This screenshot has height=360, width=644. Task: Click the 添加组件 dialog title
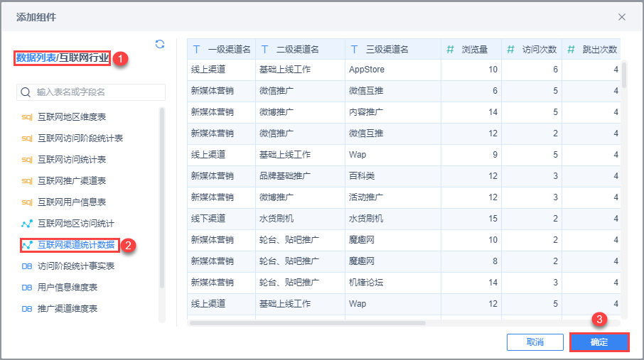click(x=36, y=17)
